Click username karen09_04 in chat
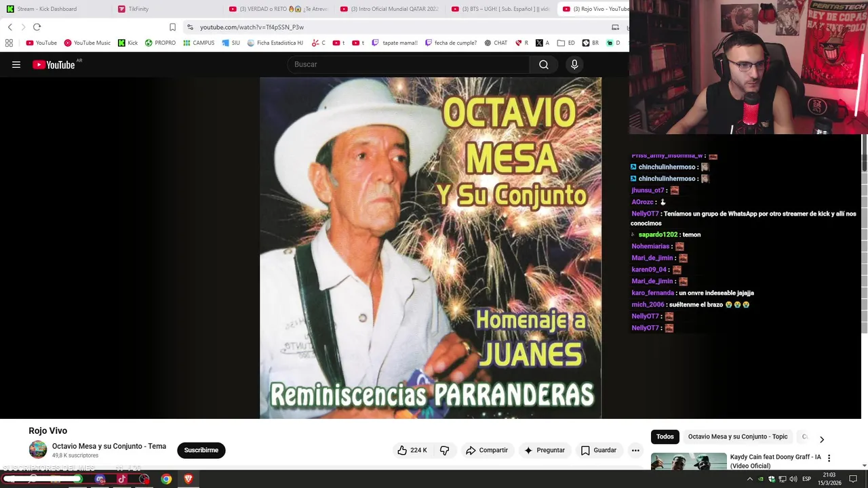Screen dimensions: 868x488 click(649, 269)
